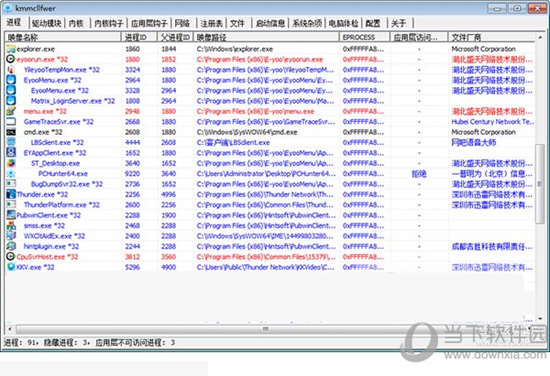Click the EYAppClient.exe icon

tap(11, 153)
